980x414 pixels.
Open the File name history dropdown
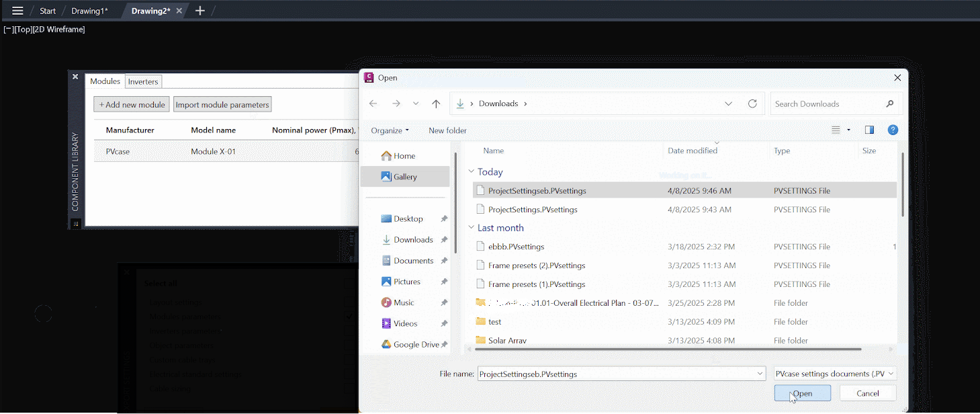tap(760, 374)
